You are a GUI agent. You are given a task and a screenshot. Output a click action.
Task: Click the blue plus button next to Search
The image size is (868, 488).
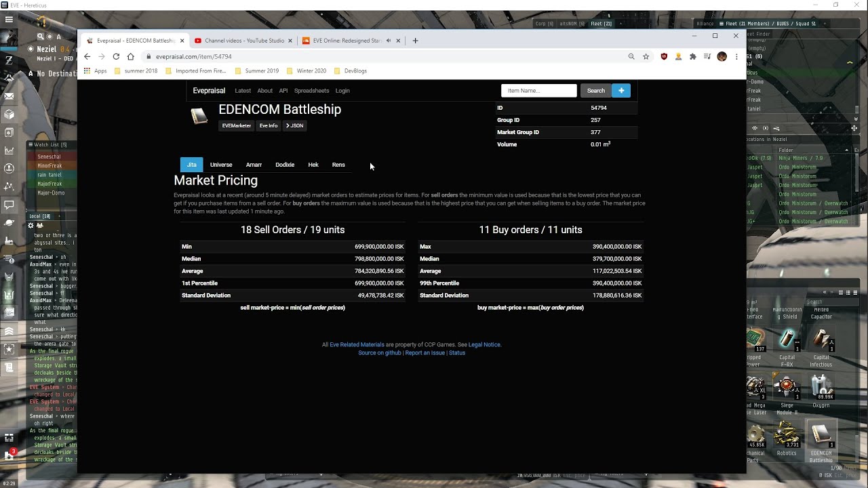621,91
